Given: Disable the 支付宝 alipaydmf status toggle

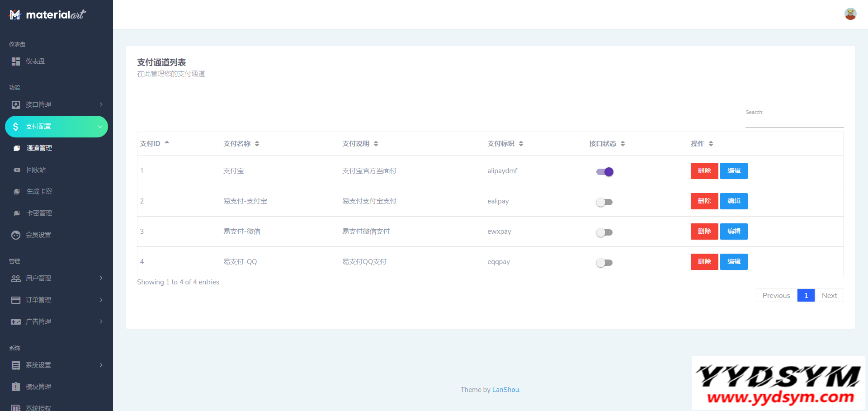Looking at the screenshot, I should [x=604, y=172].
